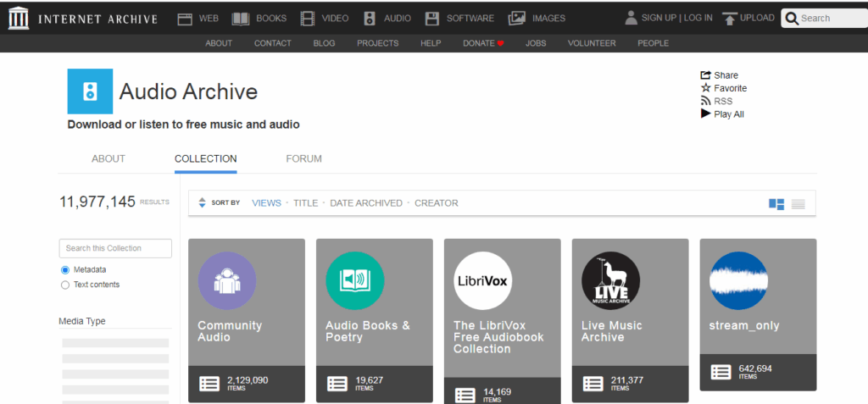Click the 11,977,145 results count
868x404 pixels.
pyautogui.click(x=97, y=202)
